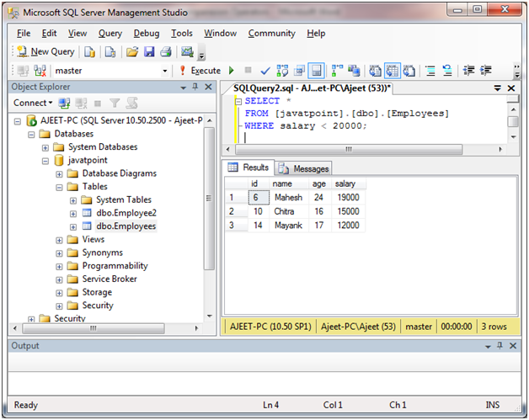The width and height of the screenshot is (529, 420).
Task: Open the active files dropdown arrow
Action: pos(497,88)
